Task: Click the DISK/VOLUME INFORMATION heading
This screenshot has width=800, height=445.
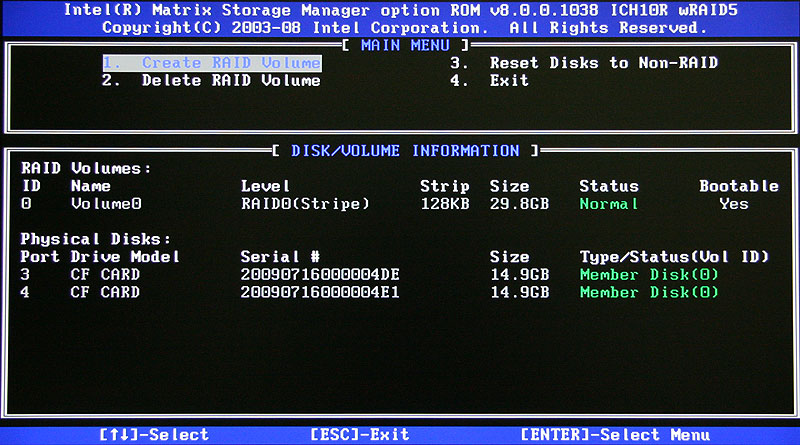Action: (405, 151)
